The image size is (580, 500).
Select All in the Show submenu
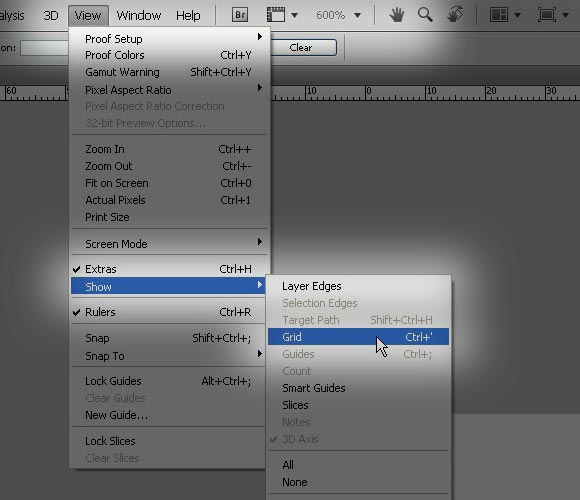pyautogui.click(x=358, y=465)
